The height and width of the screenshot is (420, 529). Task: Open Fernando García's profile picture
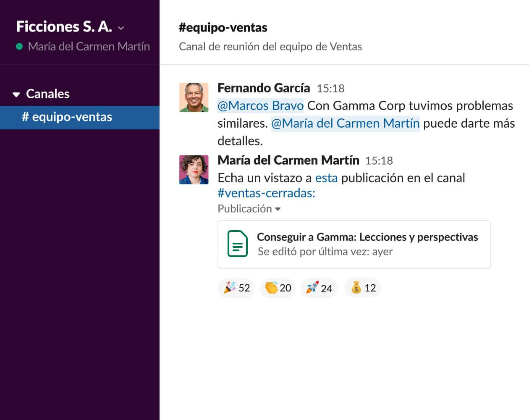pyautogui.click(x=194, y=97)
